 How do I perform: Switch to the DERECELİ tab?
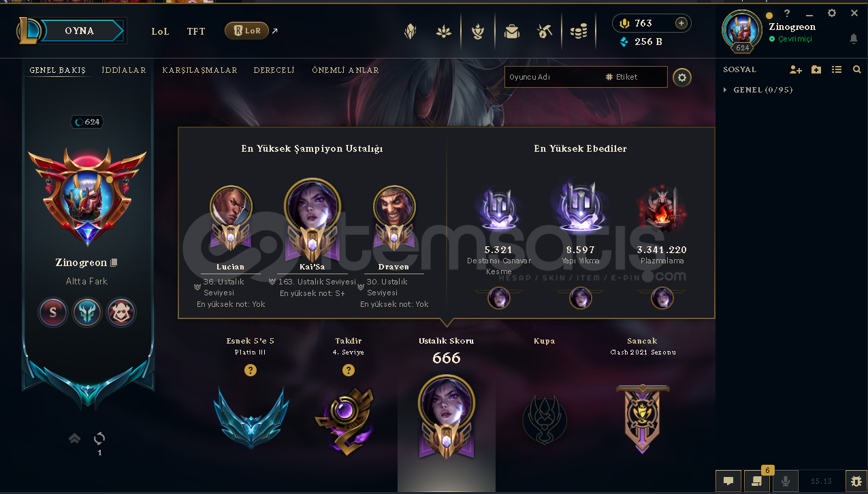click(x=274, y=70)
